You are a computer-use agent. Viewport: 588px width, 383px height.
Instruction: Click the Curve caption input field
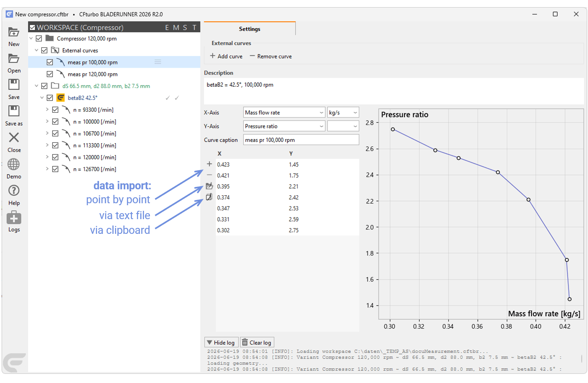pyautogui.click(x=301, y=140)
